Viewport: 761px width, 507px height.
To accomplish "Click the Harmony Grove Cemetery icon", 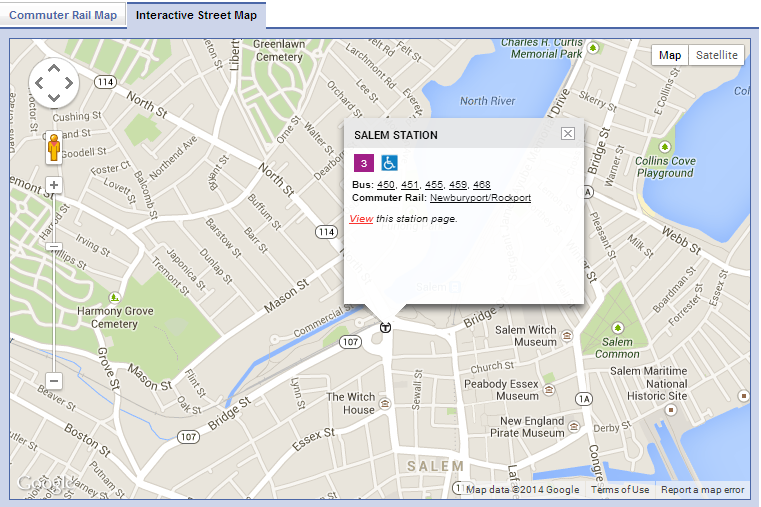I will [x=114, y=297].
